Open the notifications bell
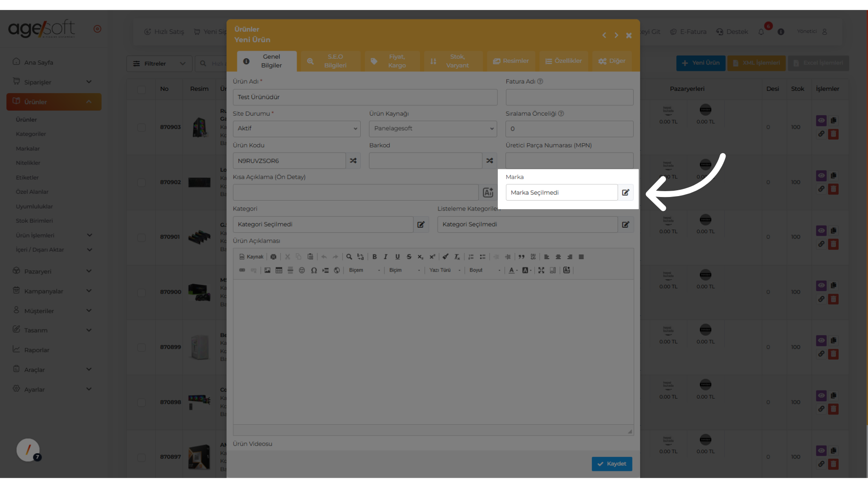Viewport: 868px width, 488px height. [x=761, y=32]
